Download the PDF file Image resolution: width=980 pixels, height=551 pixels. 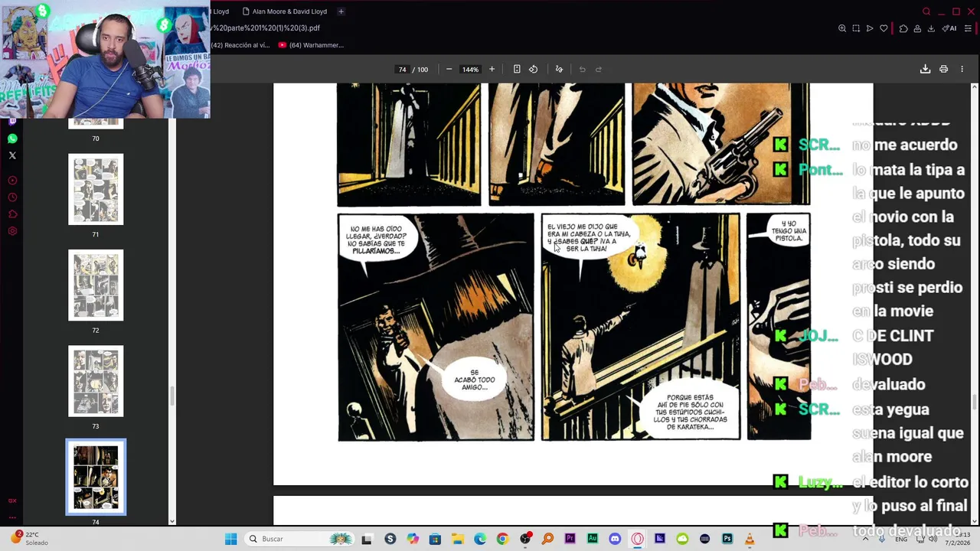[x=925, y=70]
